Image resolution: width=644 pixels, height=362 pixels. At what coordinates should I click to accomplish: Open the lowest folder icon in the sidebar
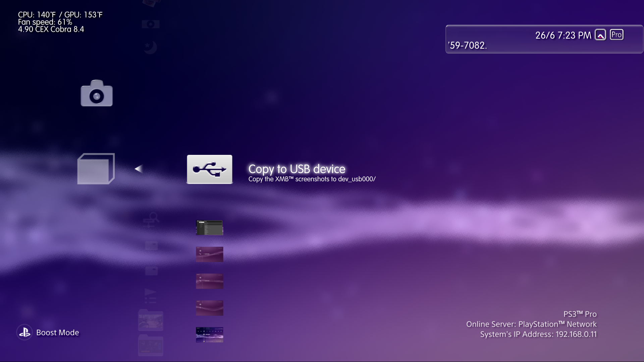150,345
